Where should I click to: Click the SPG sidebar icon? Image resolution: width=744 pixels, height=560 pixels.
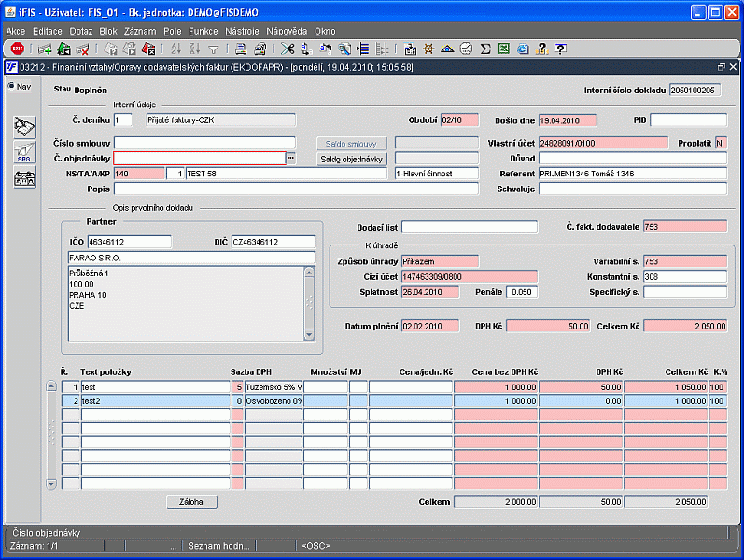[x=24, y=153]
